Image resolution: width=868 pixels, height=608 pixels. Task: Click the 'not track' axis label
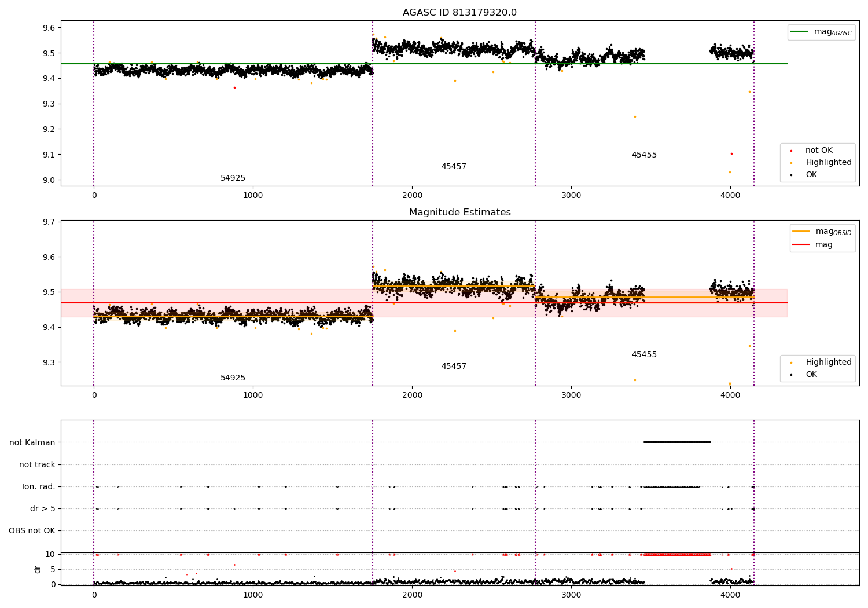(x=37, y=465)
